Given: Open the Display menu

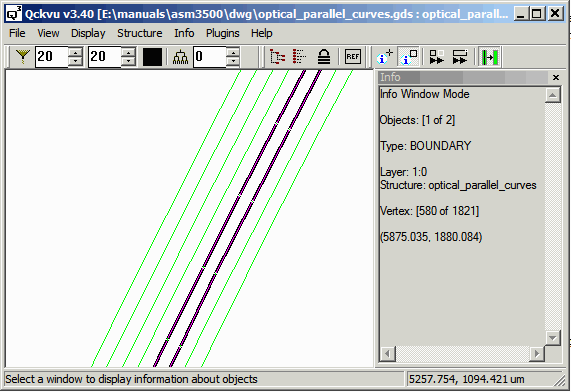Looking at the screenshot, I should coord(88,33).
